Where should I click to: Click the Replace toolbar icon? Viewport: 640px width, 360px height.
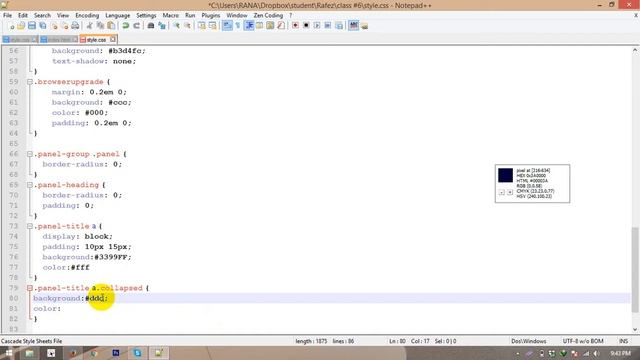162,26
